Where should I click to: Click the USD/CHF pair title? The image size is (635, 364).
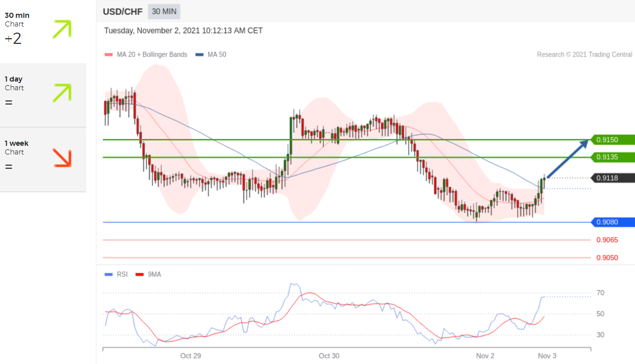(123, 12)
